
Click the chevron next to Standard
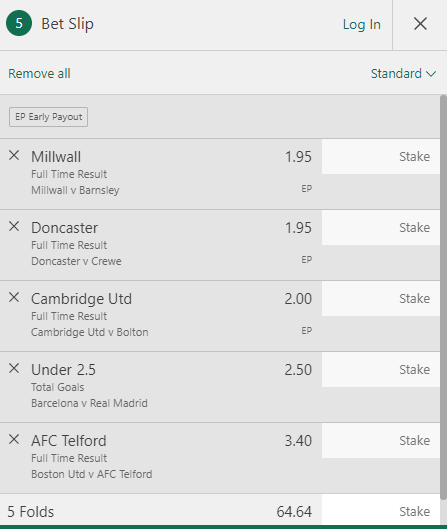click(x=431, y=74)
